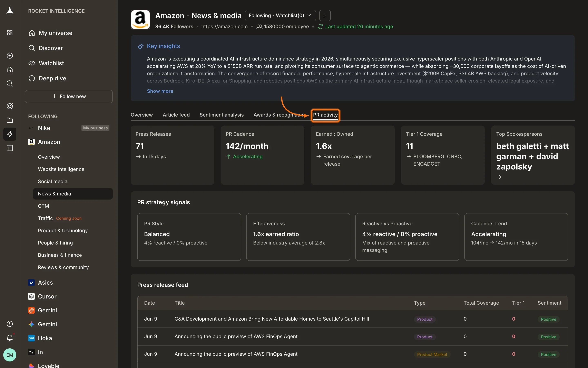Open notifications bell icon
This screenshot has height=368, width=588.
click(10, 338)
